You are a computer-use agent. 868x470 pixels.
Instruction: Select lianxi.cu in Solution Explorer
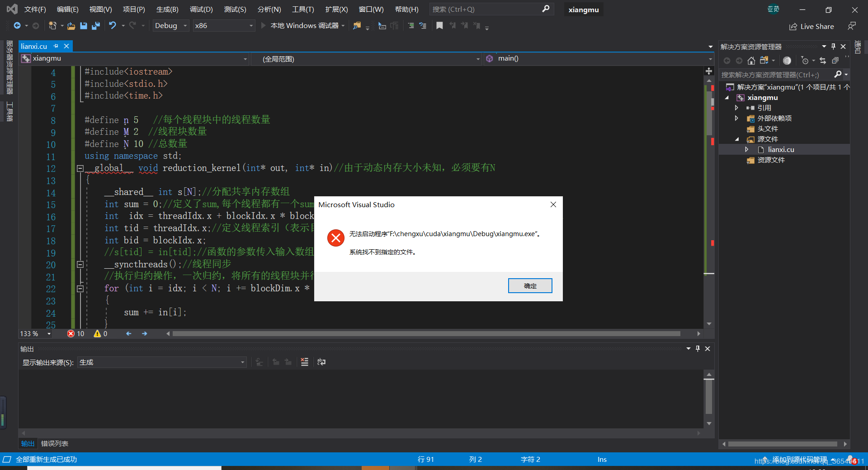click(x=781, y=150)
